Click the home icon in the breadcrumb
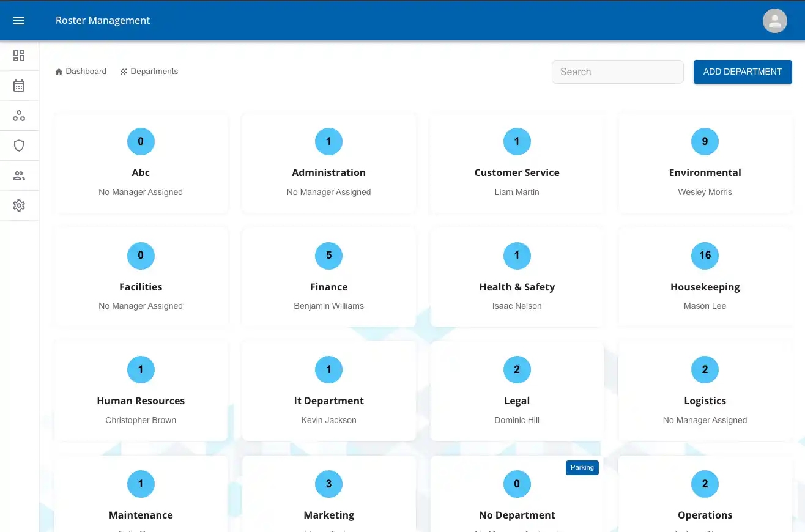This screenshot has height=532, width=805. coord(58,71)
